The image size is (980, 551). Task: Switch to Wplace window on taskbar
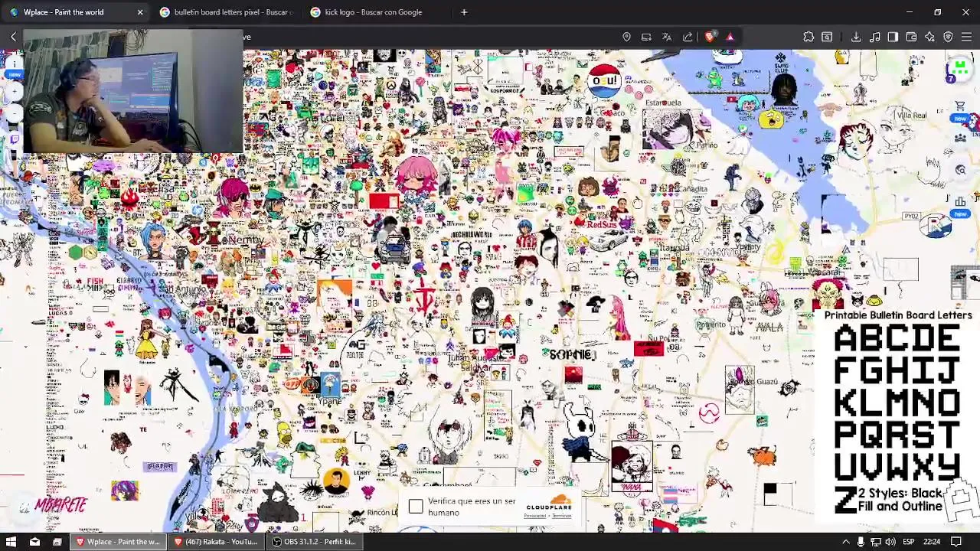click(x=117, y=542)
